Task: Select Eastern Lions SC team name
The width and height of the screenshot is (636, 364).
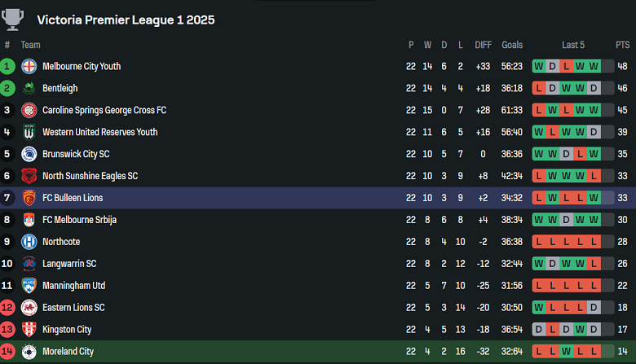Action: click(x=73, y=308)
